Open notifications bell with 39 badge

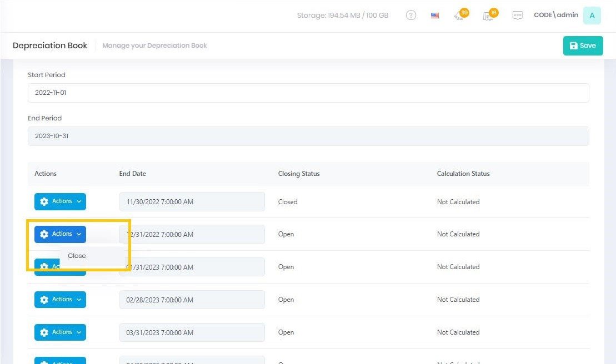(x=459, y=16)
